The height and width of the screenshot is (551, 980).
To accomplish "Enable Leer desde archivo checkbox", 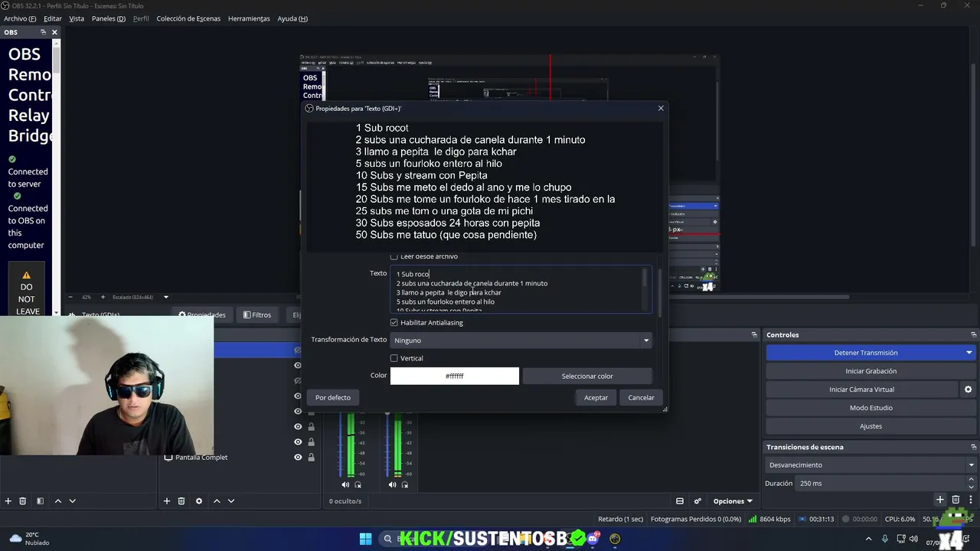I will coord(394,256).
